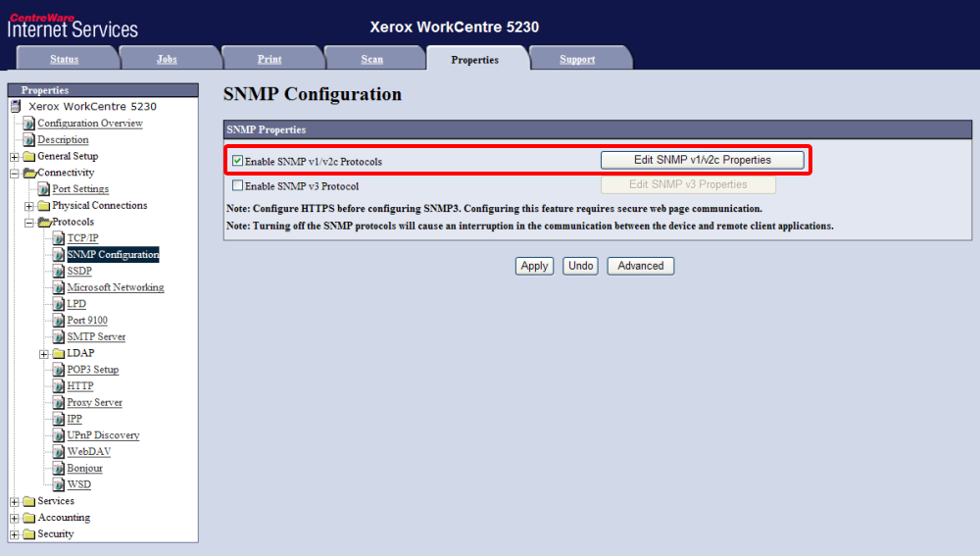This screenshot has height=556, width=980.
Task: Open the Scan tab
Action: point(371,60)
